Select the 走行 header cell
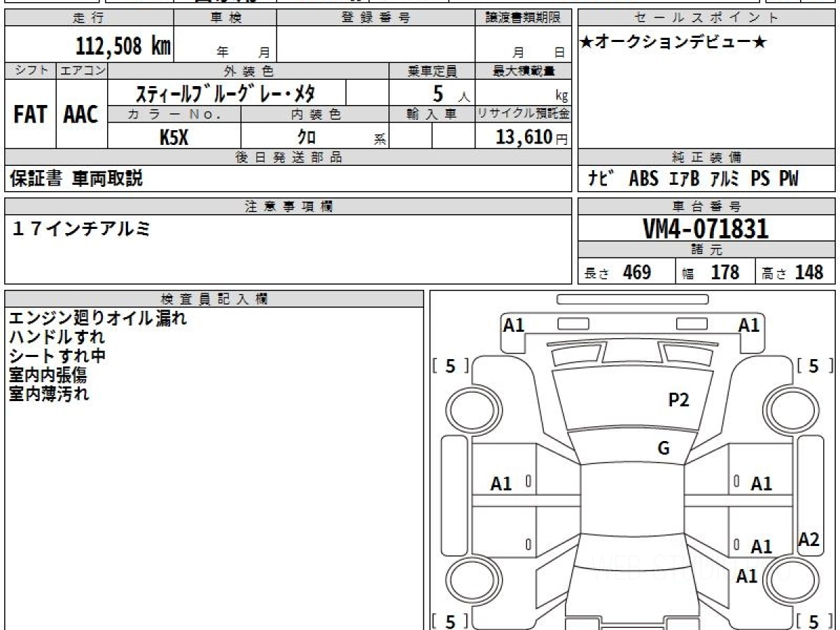840x630 pixels. [88, 18]
